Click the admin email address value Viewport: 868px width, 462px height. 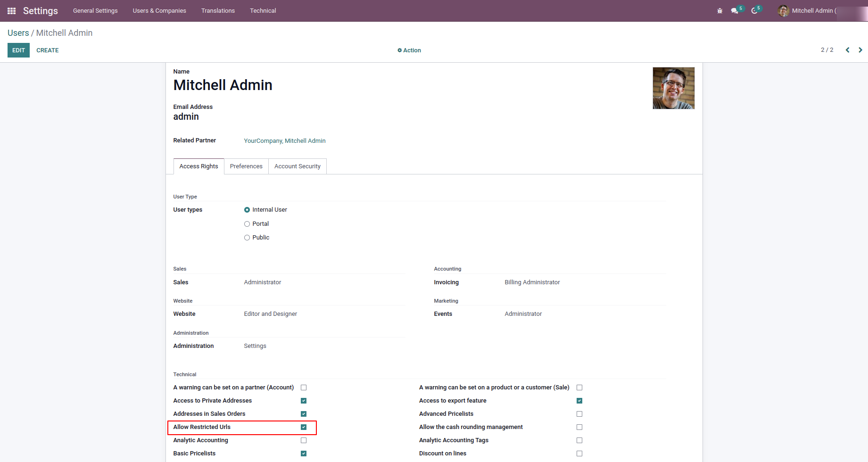coord(186,117)
